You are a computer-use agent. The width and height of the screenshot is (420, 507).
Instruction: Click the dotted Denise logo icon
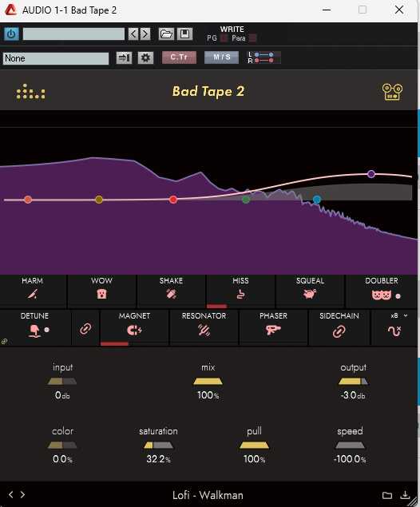coord(30,92)
